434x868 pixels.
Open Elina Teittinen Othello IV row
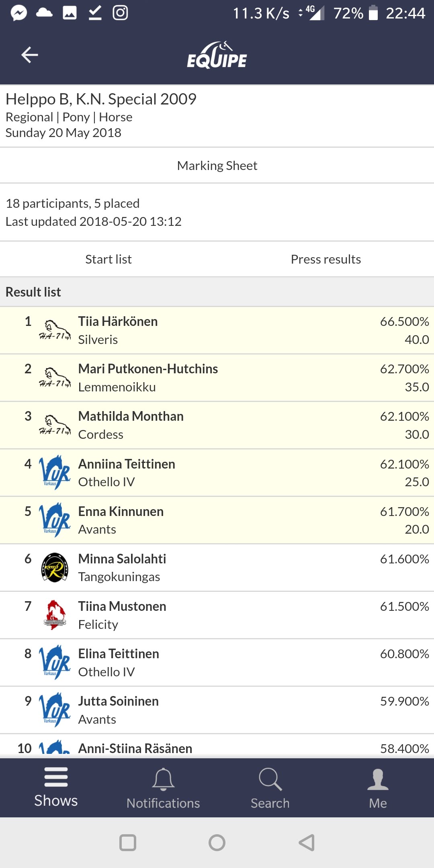click(217, 663)
